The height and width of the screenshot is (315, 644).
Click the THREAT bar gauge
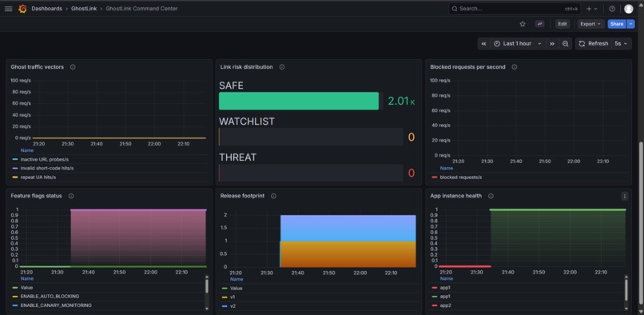click(x=311, y=173)
